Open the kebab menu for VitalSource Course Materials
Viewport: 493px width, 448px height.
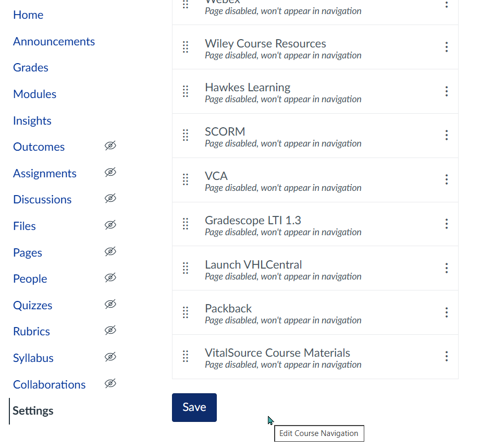(447, 356)
